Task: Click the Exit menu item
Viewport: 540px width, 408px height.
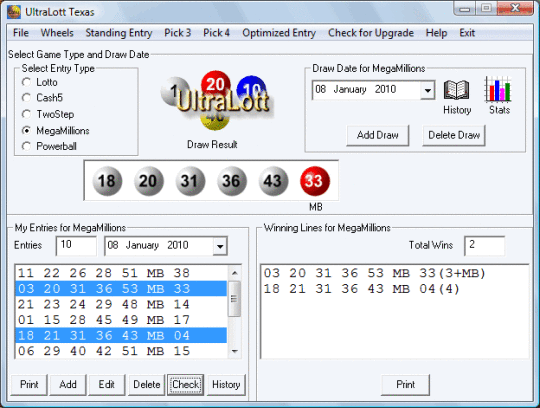Action: click(467, 33)
